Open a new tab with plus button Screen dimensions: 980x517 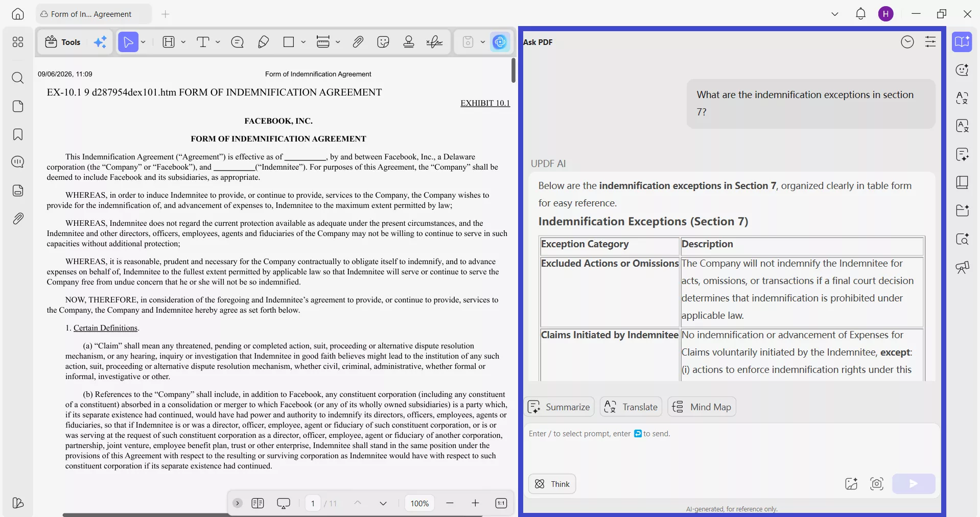pos(166,14)
